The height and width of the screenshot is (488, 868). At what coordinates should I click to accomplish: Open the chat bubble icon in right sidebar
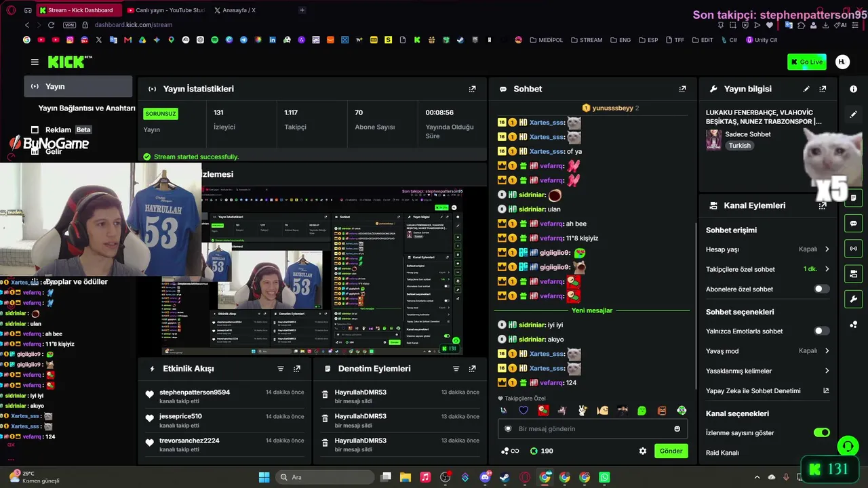pos(853,223)
